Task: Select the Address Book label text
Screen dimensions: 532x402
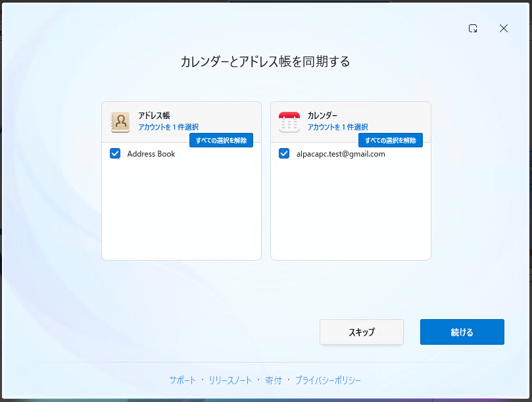Action: 151,154
